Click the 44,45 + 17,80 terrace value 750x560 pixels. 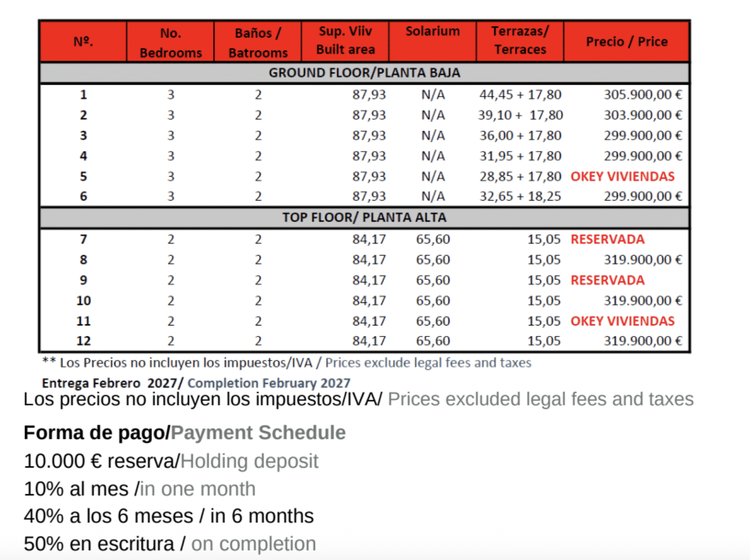coord(520,95)
